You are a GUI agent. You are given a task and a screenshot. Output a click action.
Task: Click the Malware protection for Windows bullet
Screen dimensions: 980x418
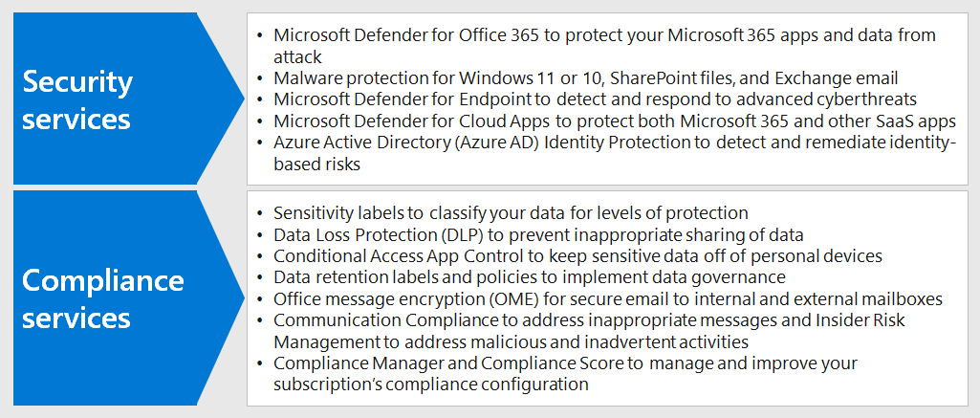tap(586, 78)
